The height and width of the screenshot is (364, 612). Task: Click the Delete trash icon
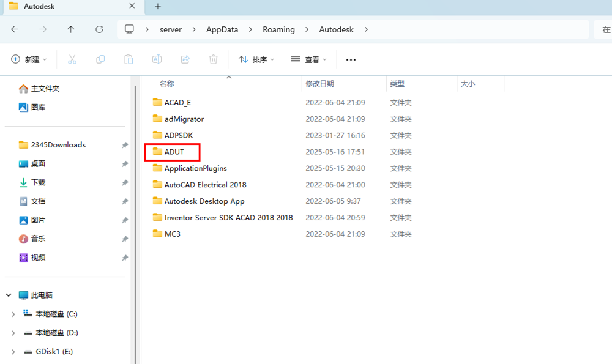213,59
